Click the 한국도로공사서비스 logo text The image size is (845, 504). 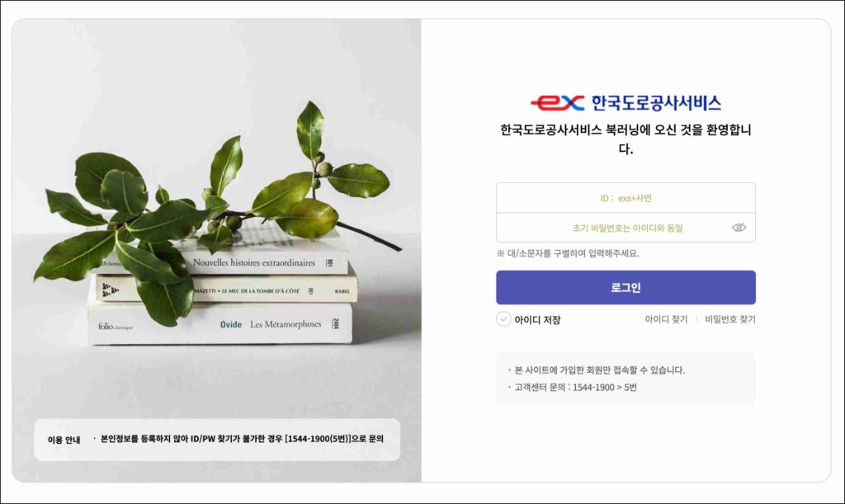(x=656, y=103)
